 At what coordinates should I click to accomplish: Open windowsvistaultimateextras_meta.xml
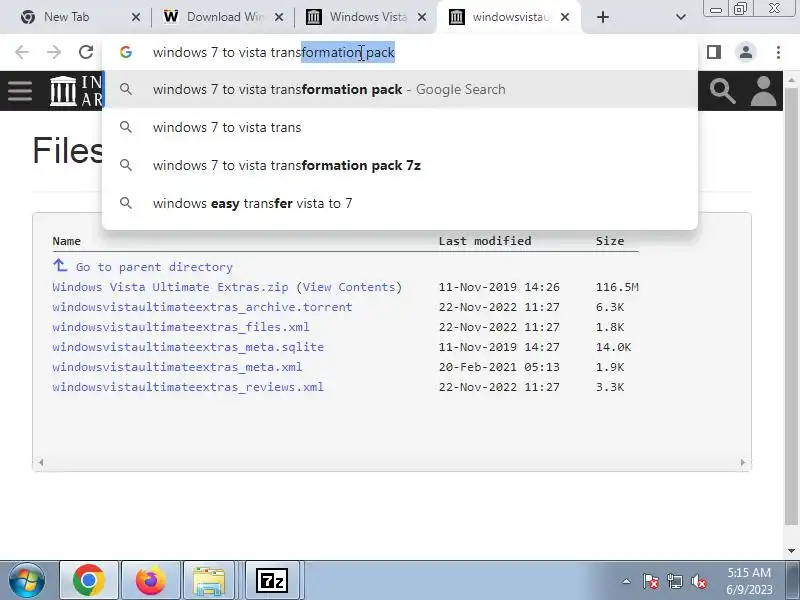pos(177,367)
